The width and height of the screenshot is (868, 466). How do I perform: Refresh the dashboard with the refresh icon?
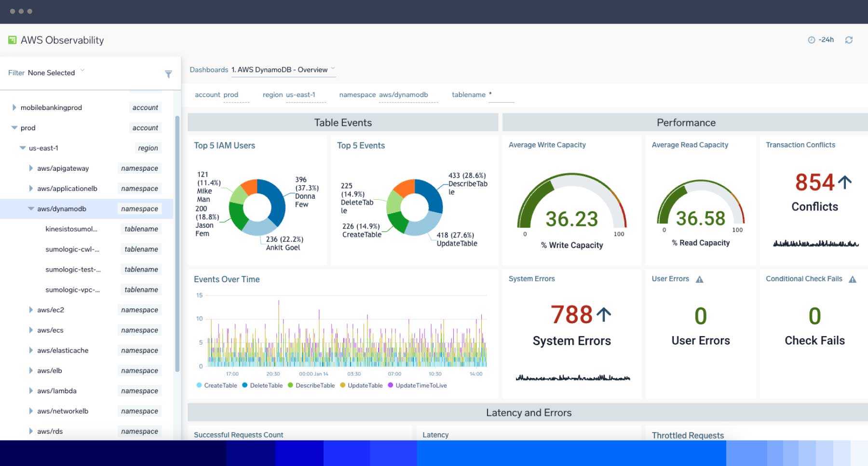tap(849, 40)
